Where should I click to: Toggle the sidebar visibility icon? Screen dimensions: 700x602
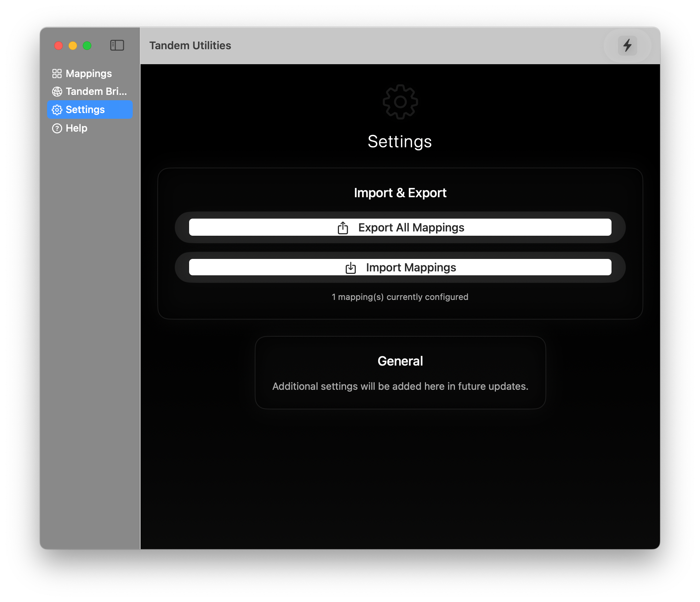(117, 45)
